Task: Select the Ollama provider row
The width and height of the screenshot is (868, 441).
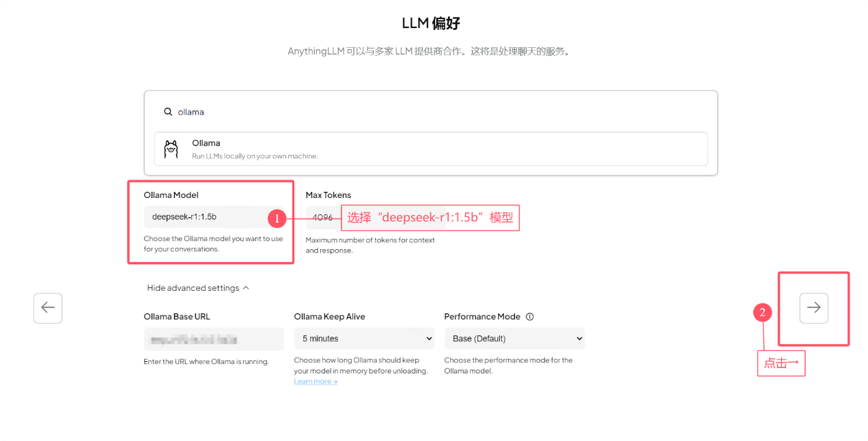Action: pyautogui.click(x=430, y=149)
